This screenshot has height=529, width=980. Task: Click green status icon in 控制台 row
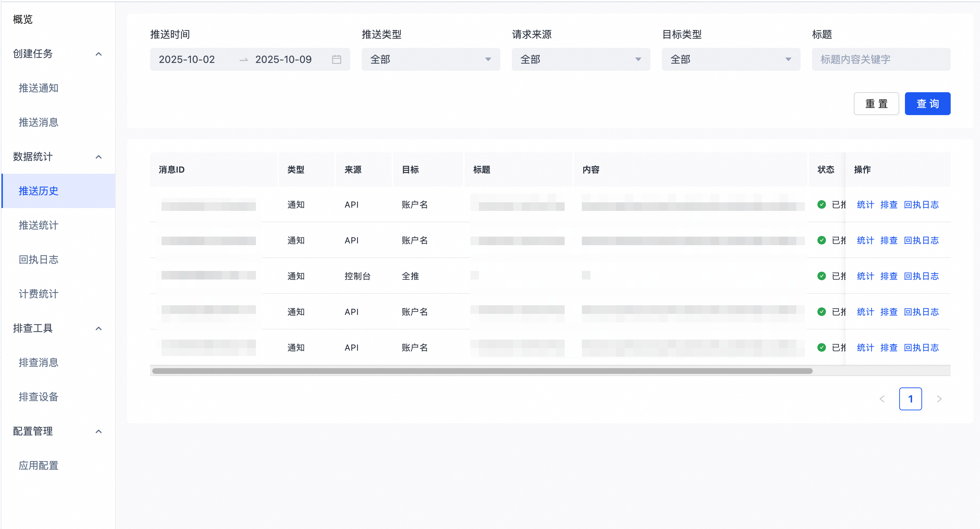click(x=821, y=276)
